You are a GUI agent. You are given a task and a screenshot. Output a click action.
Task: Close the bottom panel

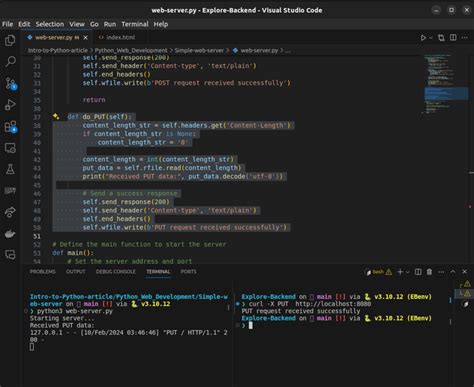tap(465, 272)
